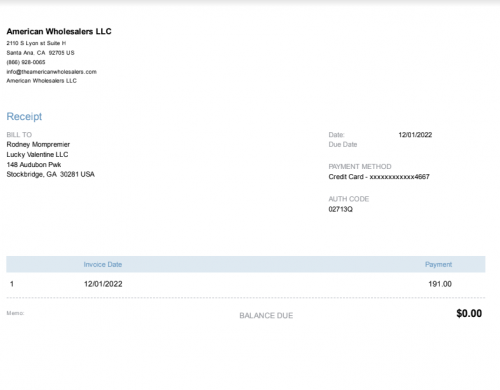Click the 148 Audubon Pwk address line
The height and width of the screenshot is (390, 500).
coord(34,164)
